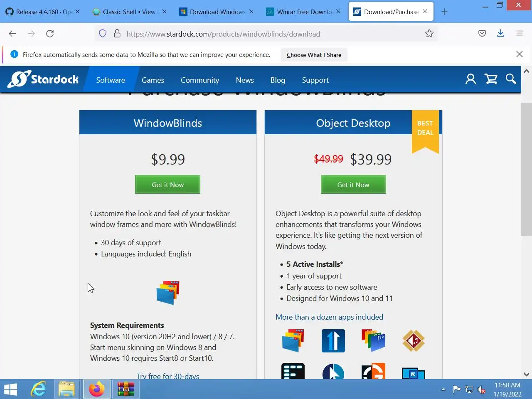Click the WindowBlinds product icon

168,293
